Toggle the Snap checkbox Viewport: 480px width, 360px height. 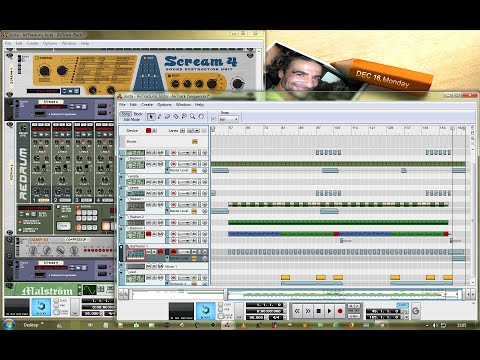(x=213, y=119)
